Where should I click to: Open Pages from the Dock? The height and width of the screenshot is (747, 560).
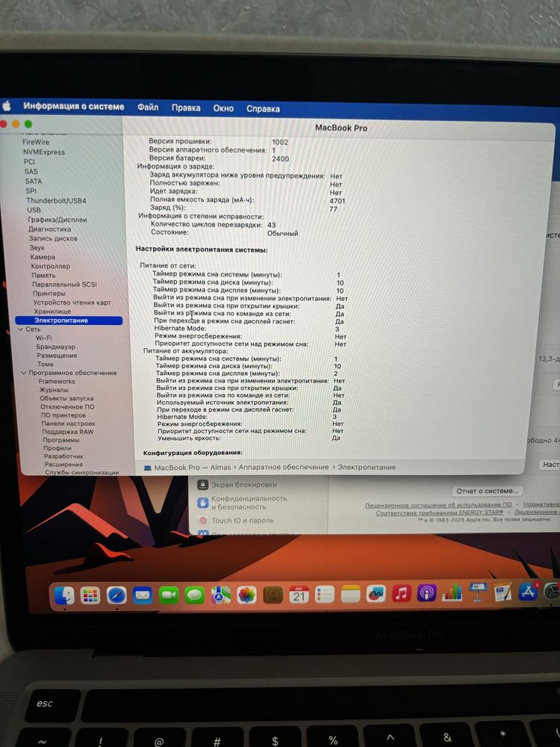click(503, 592)
